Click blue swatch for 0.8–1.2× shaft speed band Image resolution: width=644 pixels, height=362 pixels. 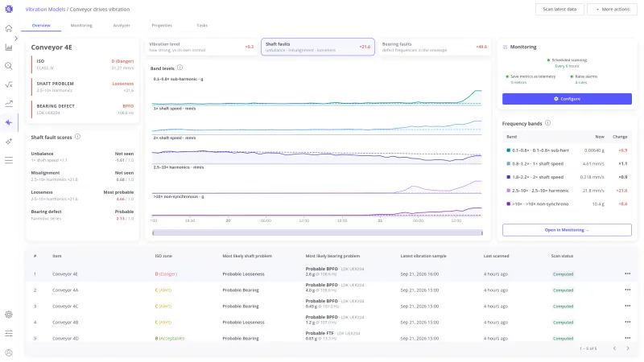coord(509,164)
